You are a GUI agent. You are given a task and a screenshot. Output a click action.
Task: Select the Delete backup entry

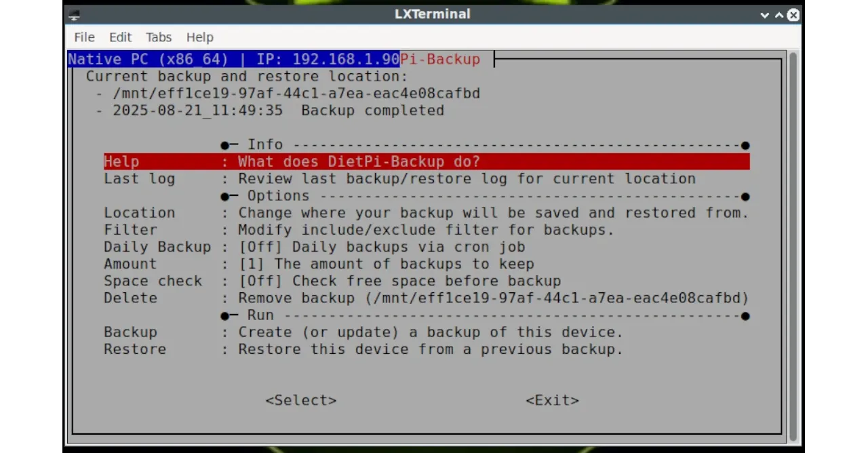[427, 298]
